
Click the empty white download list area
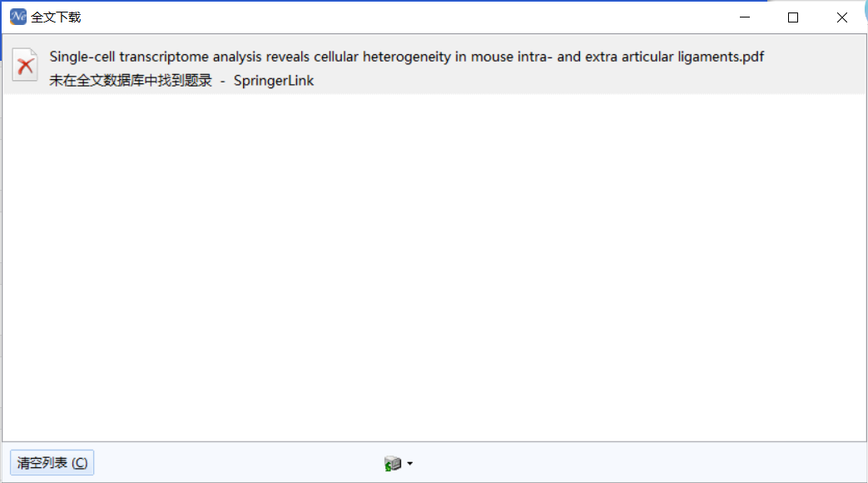coord(433,266)
